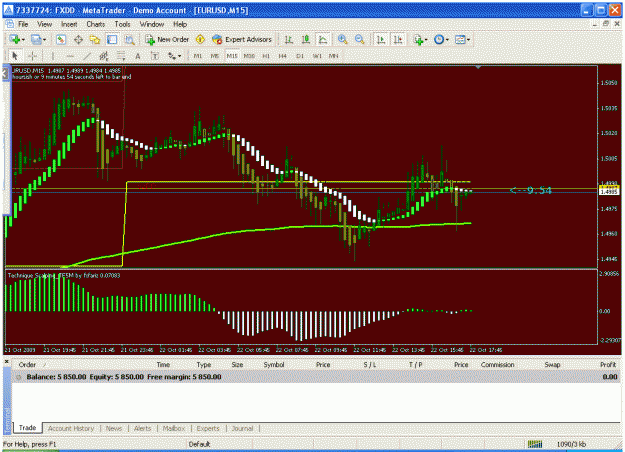Select the Fibonacci Retracement tool
The width and height of the screenshot is (625, 452).
121,56
